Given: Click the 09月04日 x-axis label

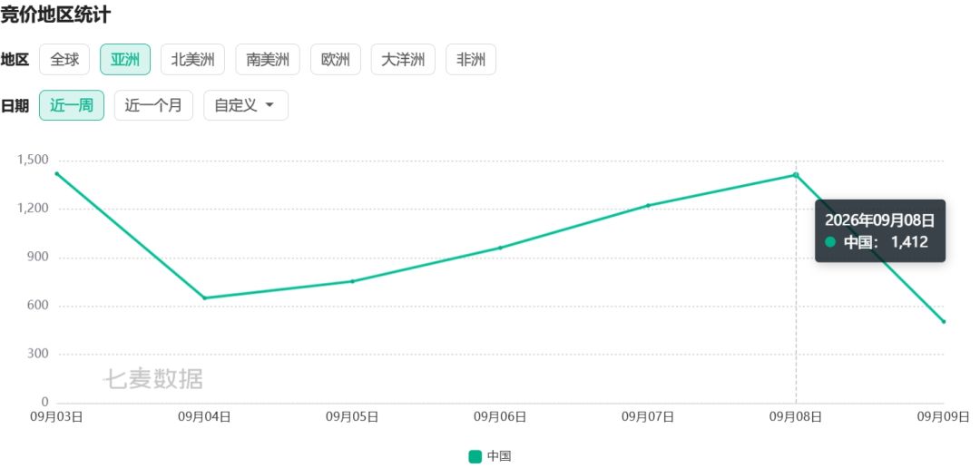Looking at the screenshot, I should coord(204,417).
